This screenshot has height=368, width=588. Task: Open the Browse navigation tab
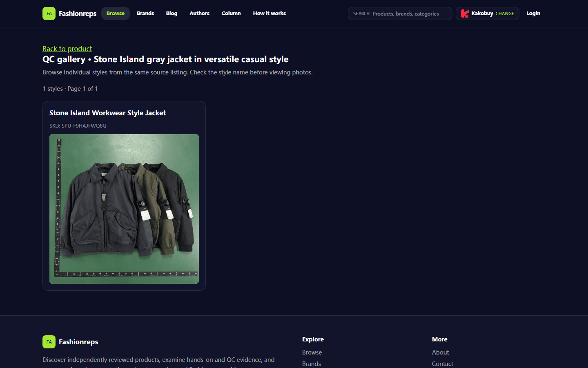click(x=116, y=13)
